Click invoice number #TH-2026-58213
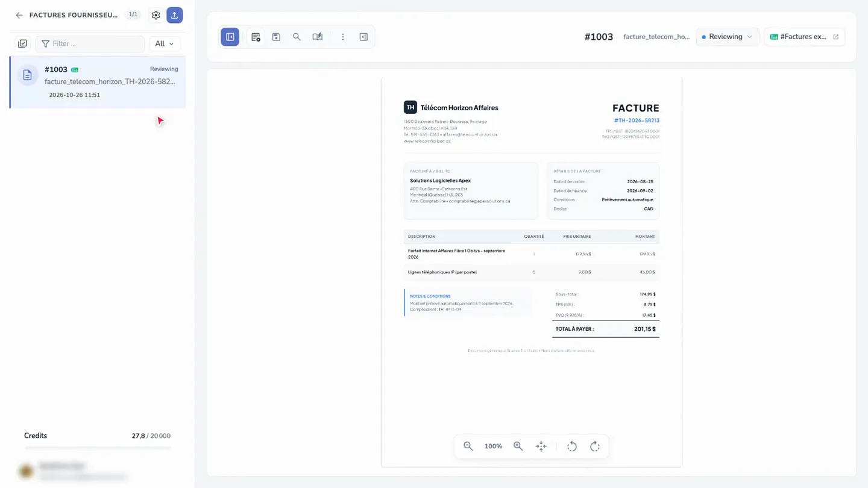Image resolution: width=868 pixels, height=488 pixels. pos(637,120)
